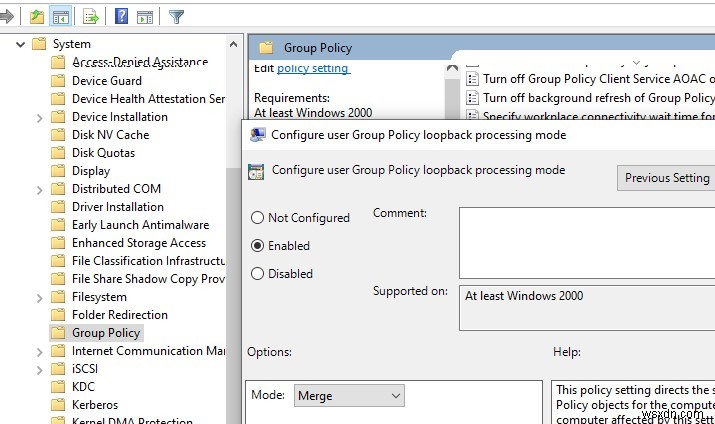This screenshot has height=424, width=715.
Task: Click the KDC folder icon
Action: click(x=58, y=387)
